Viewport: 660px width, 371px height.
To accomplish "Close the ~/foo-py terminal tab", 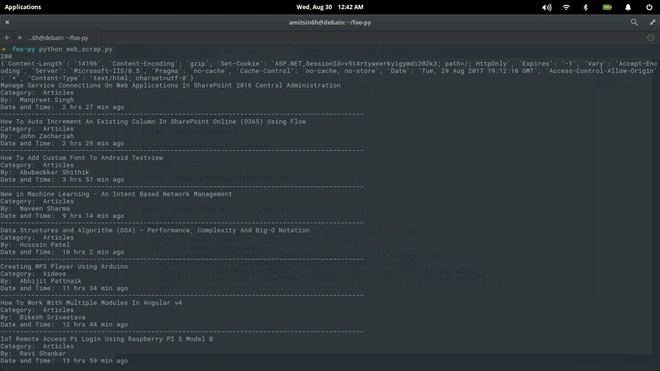I will tap(20, 37).
